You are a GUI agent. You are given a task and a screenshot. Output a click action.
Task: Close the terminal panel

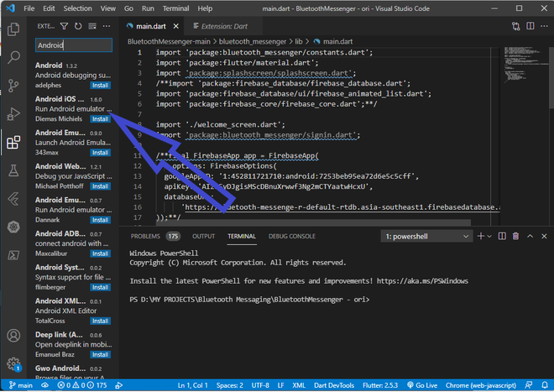pyautogui.click(x=544, y=236)
